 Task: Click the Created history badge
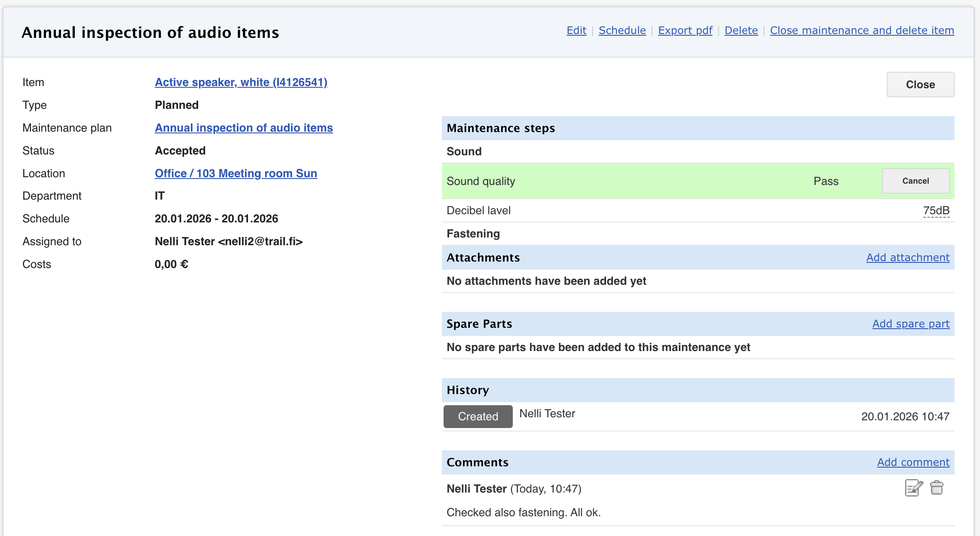click(x=478, y=416)
